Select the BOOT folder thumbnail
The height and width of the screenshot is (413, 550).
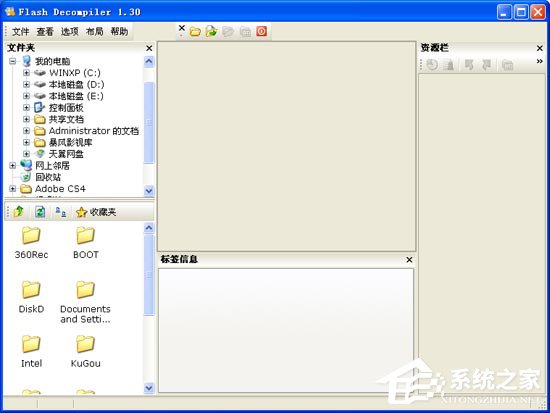86,243
